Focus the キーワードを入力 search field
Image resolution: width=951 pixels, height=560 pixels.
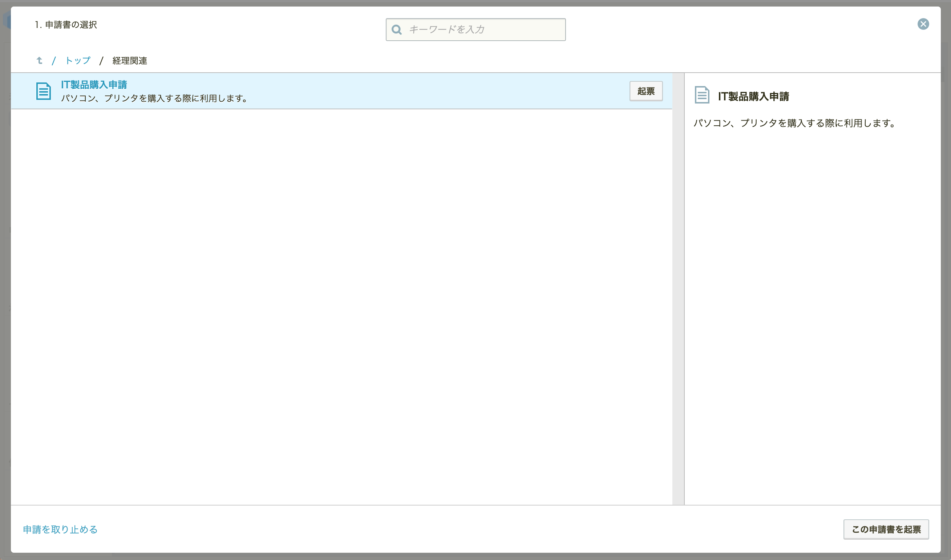[475, 29]
